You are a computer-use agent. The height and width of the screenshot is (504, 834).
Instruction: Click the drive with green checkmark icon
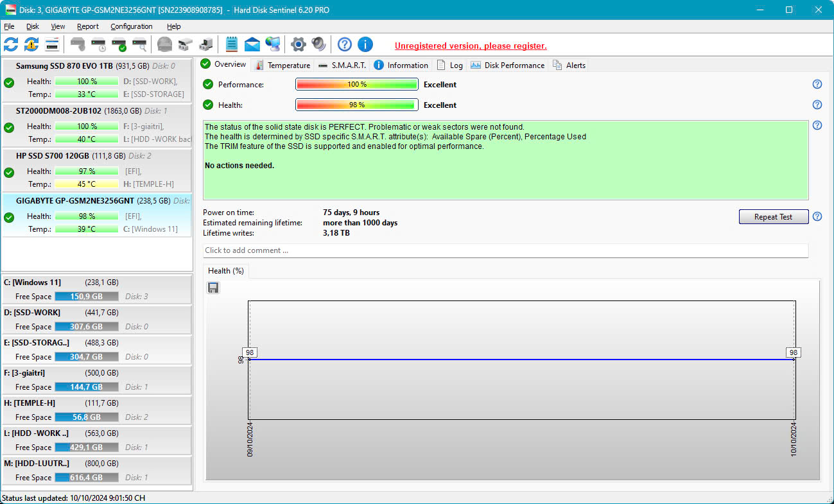(119, 44)
